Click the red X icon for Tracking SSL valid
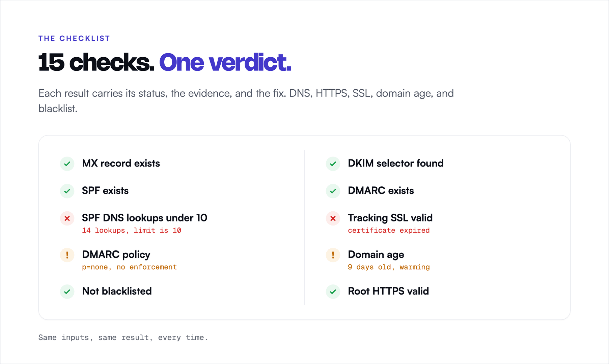This screenshot has height=364, width=609. pyautogui.click(x=333, y=218)
